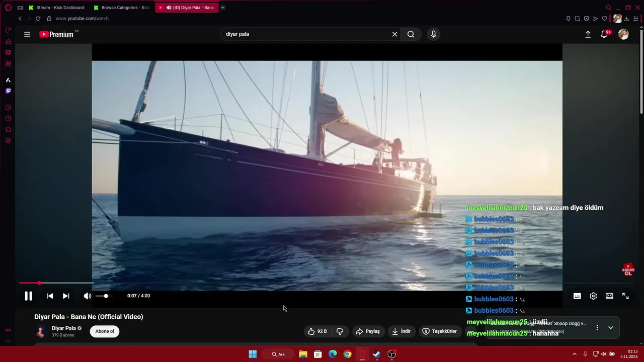Pause the video
644x362 pixels.
(29, 296)
